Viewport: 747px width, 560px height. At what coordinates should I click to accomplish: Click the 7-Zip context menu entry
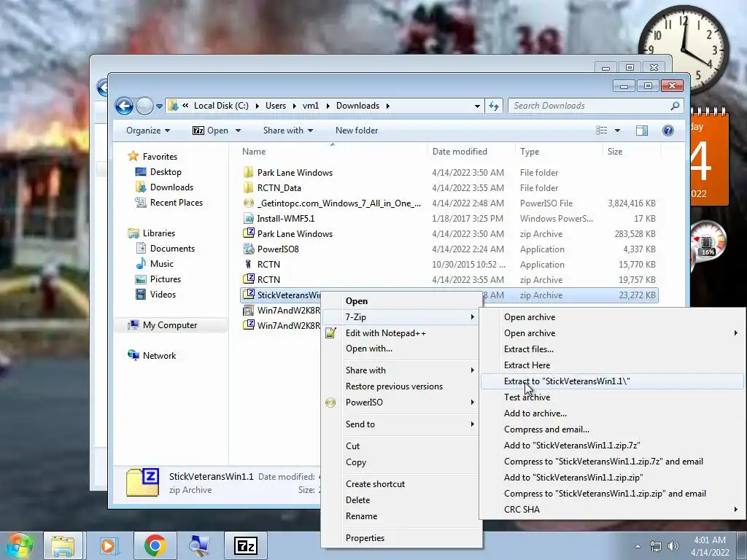[x=401, y=317]
